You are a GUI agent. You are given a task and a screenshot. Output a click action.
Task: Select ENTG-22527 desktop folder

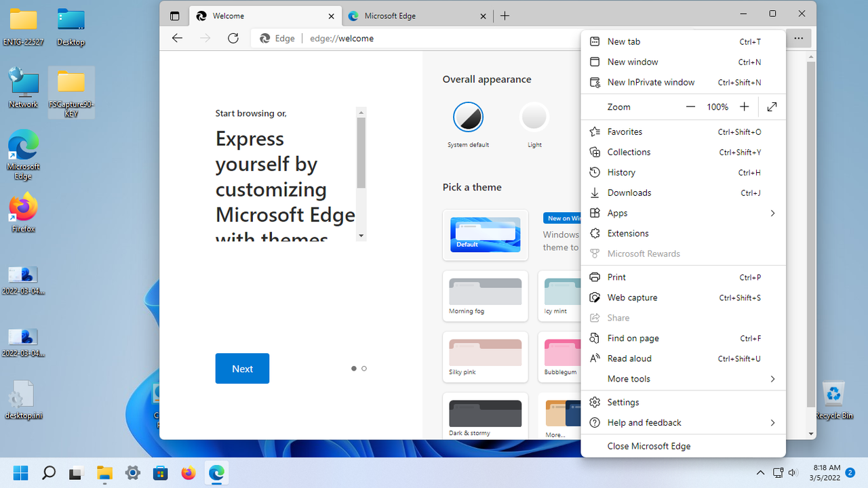[24, 28]
